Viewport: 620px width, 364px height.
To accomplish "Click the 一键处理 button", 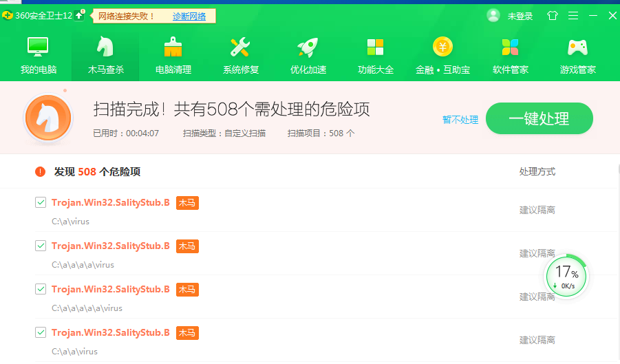I will click(x=539, y=118).
